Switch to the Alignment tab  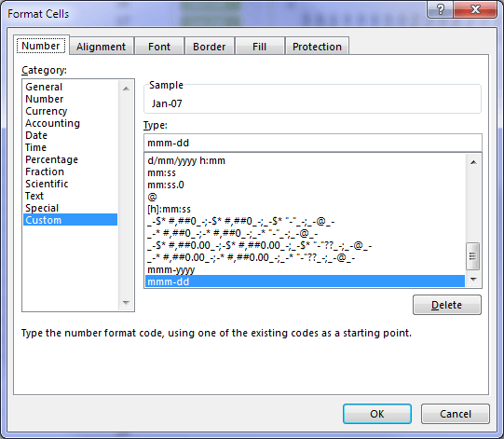[x=101, y=47]
